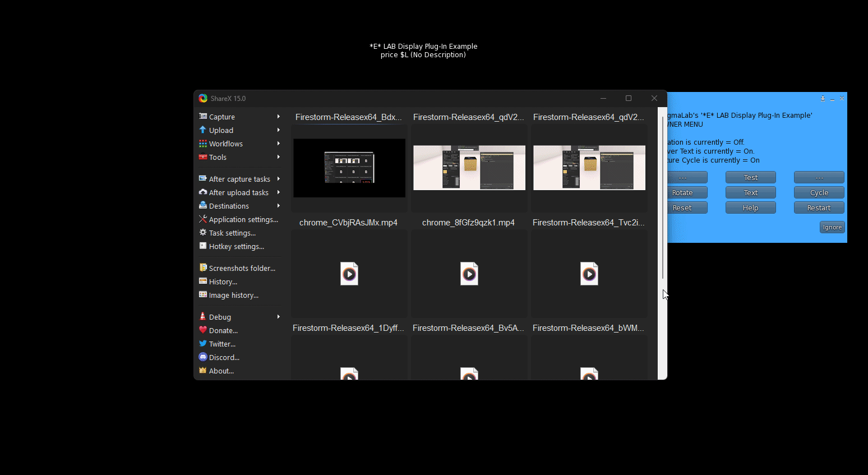Screen dimensions: 868x475
Task: Click the Debug traffic cone icon
Action: pos(203,316)
